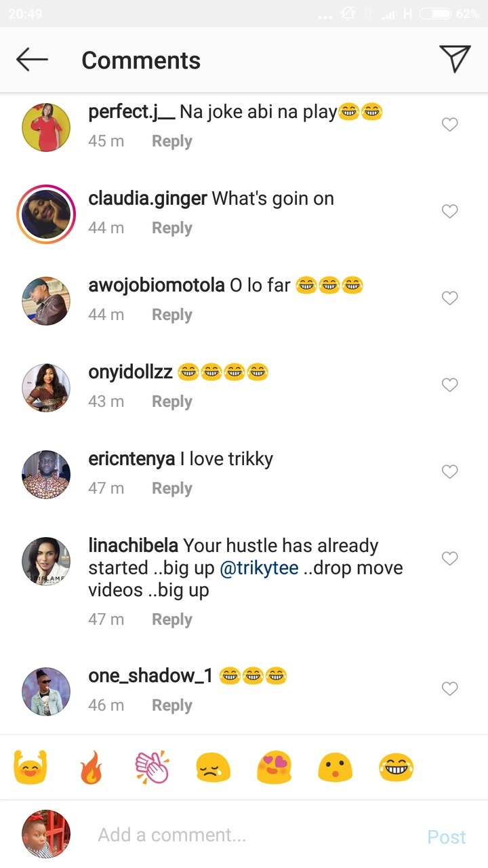Viewport: 488px width, 868px height.
Task: Open onyidollzz's profile username
Action: (130, 372)
